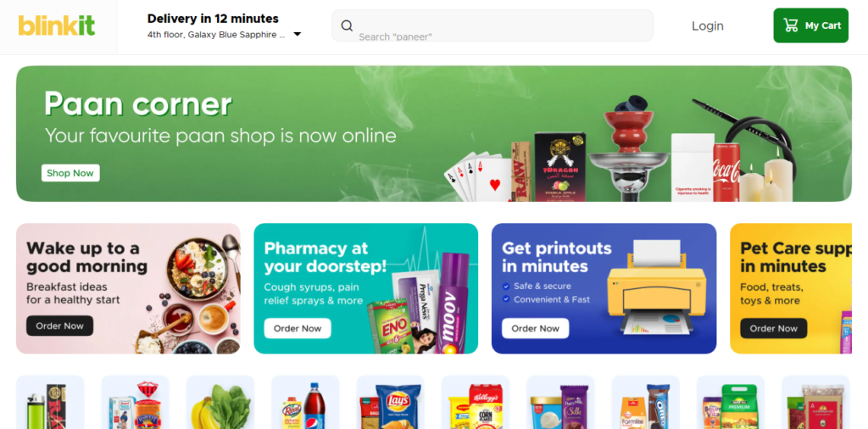Open the ice cream and chocolates category icon
Screen dimensions: 868x429
point(560,402)
